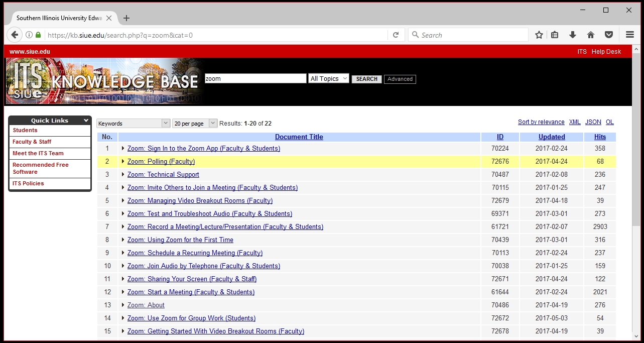Open a new browser tab

(x=126, y=18)
